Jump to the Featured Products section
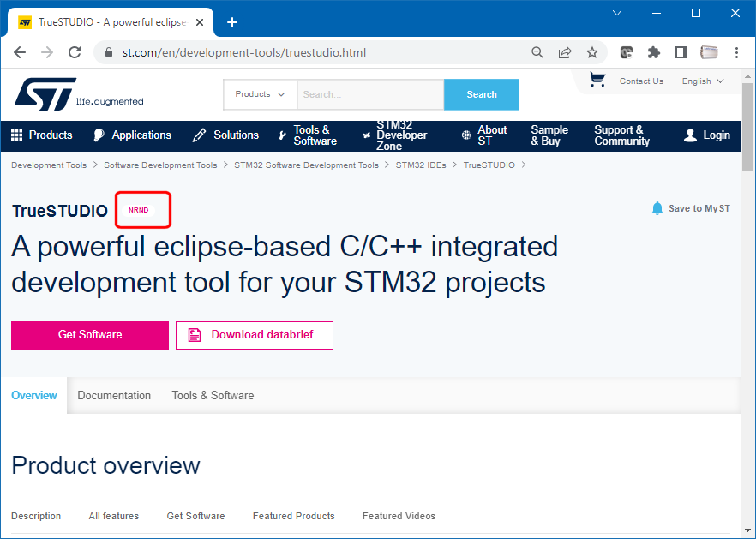The height and width of the screenshot is (539, 756). (x=294, y=516)
